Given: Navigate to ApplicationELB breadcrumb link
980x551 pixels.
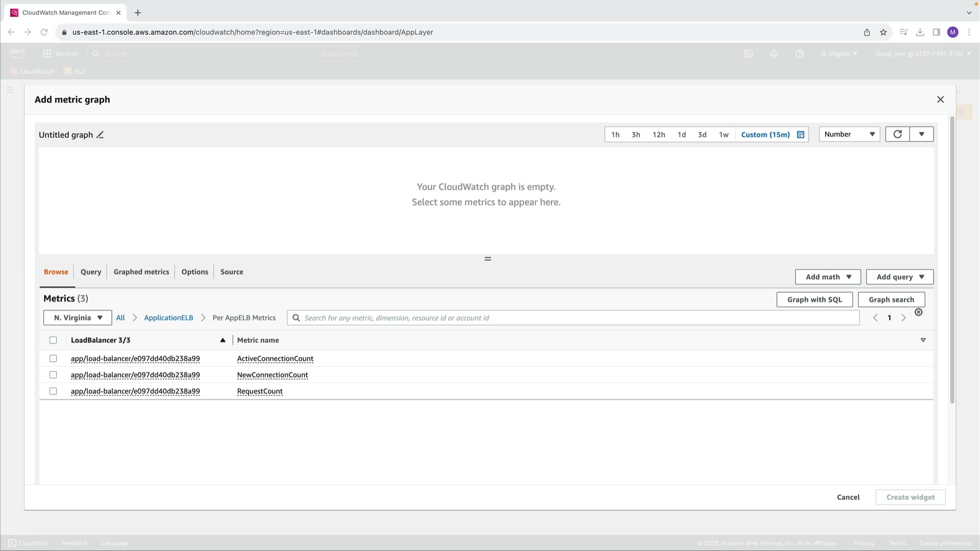Looking at the screenshot, I should pos(168,318).
